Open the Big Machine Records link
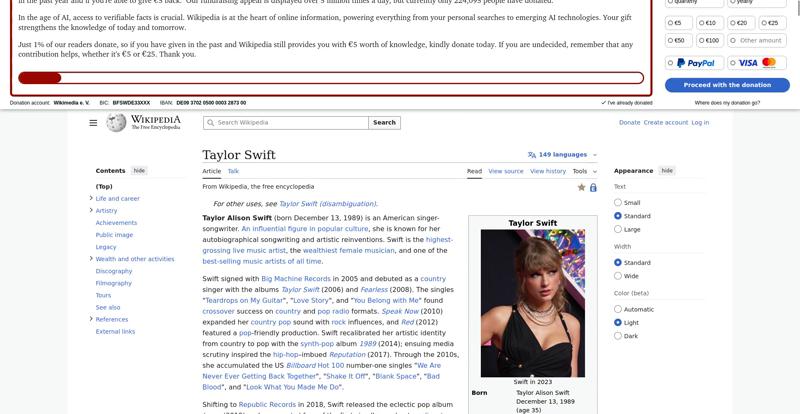 coord(296,279)
